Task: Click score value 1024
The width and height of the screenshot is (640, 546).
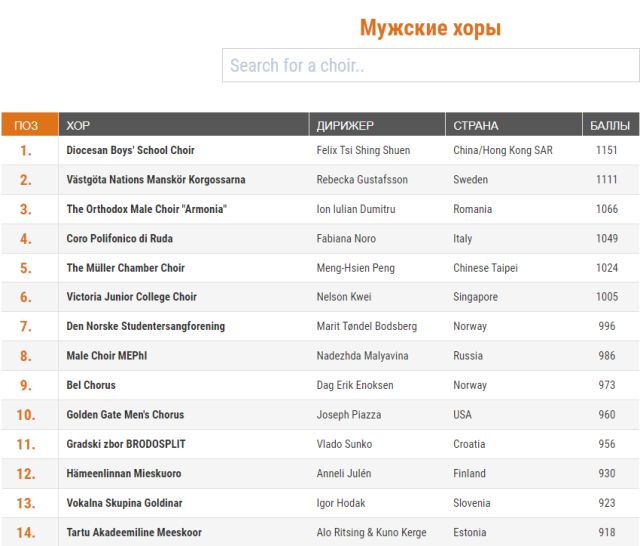Action: (x=607, y=268)
